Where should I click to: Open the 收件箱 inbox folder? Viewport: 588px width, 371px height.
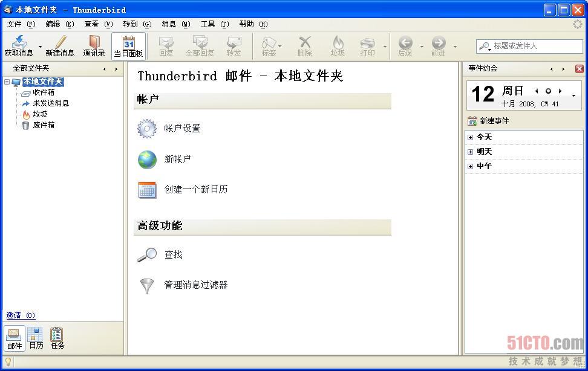point(44,92)
